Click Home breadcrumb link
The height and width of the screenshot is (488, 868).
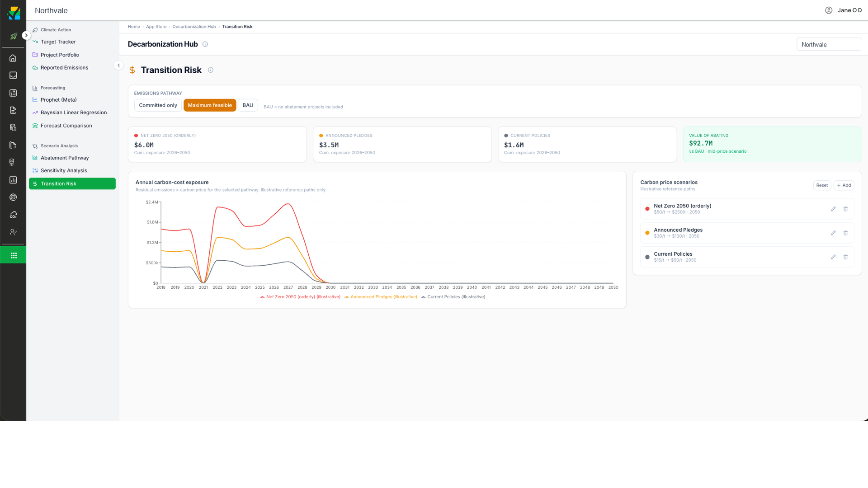[x=134, y=27]
